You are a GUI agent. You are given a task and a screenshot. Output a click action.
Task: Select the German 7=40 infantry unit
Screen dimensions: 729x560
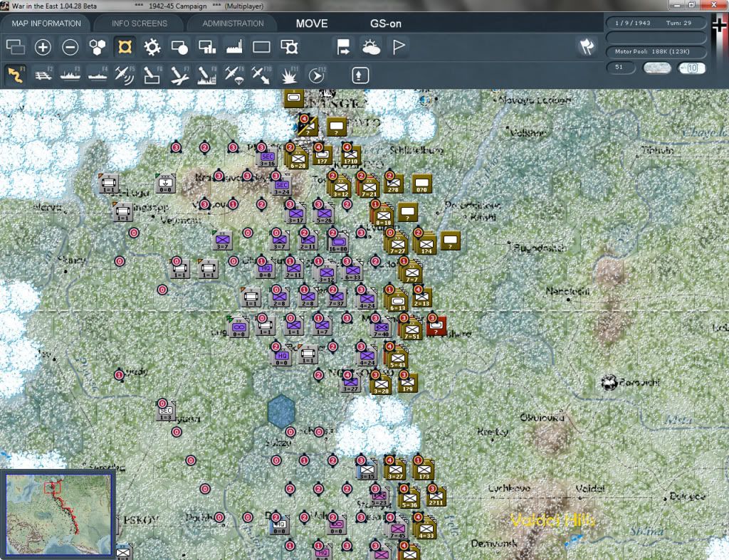tap(381, 329)
